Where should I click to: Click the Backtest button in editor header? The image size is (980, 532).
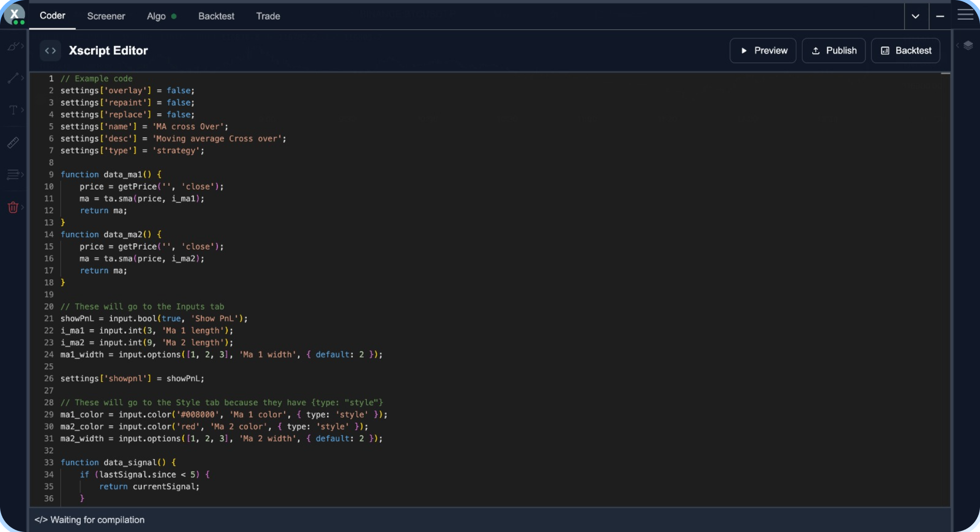[x=905, y=51]
